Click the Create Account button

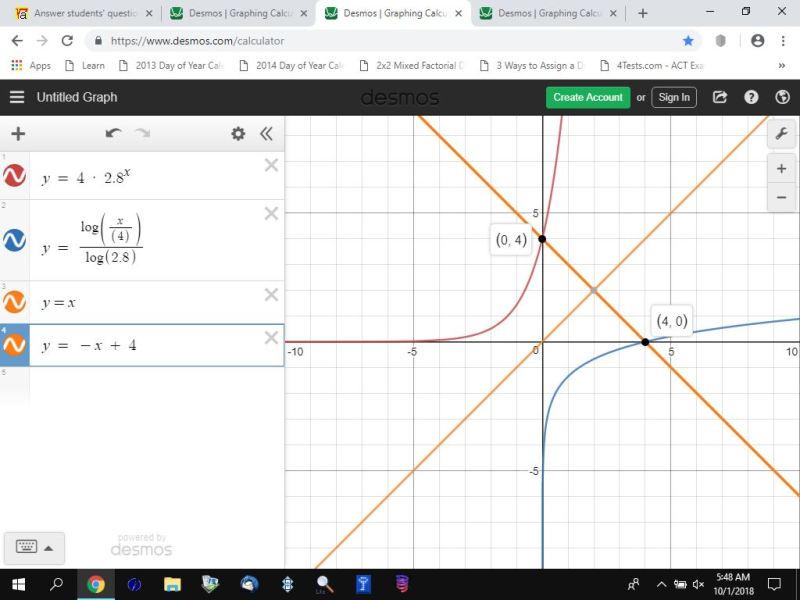[588, 97]
